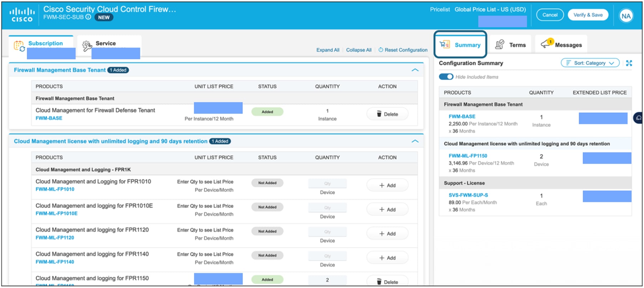
Task: Open FWM-ML-FP1120 product link
Action: 55,238
